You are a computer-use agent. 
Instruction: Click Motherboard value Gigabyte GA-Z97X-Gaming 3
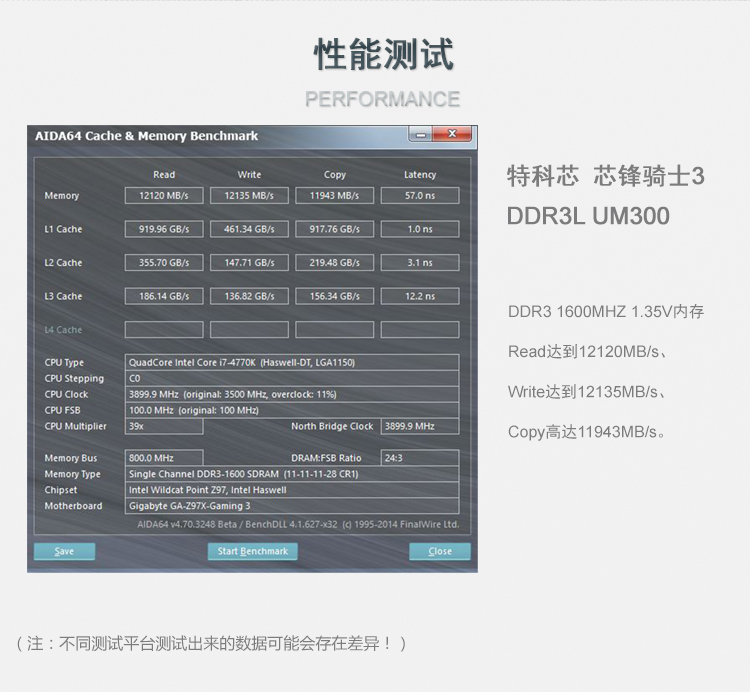[292, 505]
